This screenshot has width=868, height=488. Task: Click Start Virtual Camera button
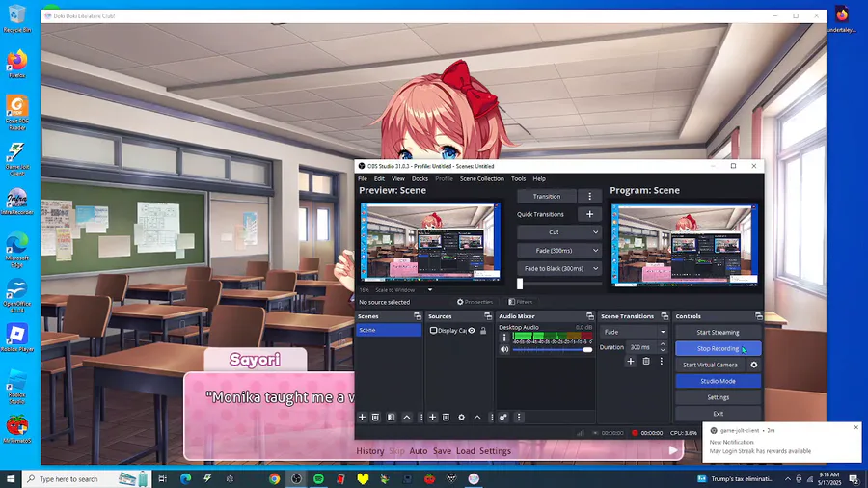tap(710, 365)
